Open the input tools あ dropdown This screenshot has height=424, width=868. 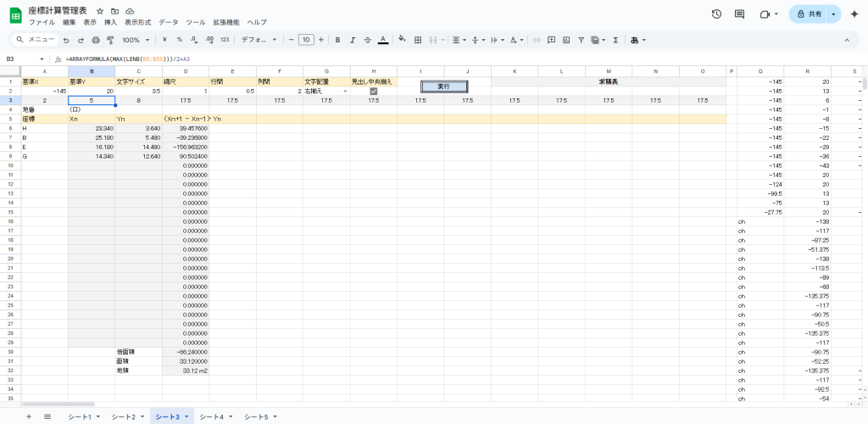tap(638, 40)
